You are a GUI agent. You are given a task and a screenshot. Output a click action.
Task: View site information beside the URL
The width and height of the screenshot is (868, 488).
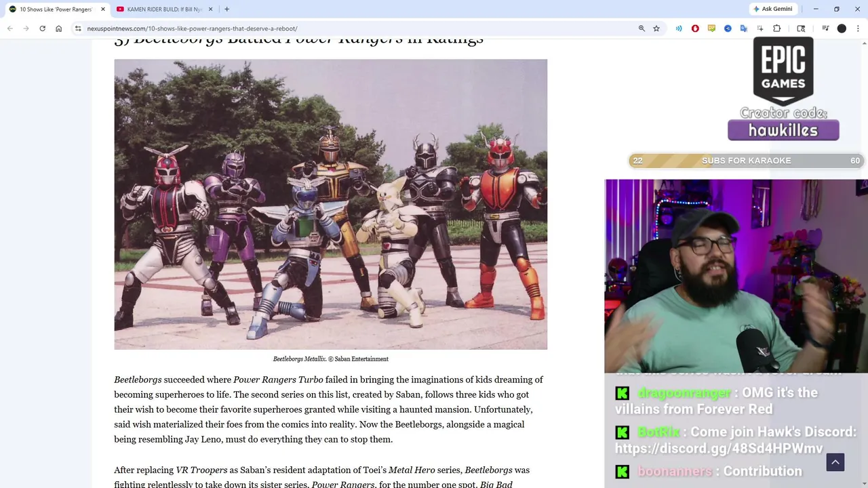point(78,28)
